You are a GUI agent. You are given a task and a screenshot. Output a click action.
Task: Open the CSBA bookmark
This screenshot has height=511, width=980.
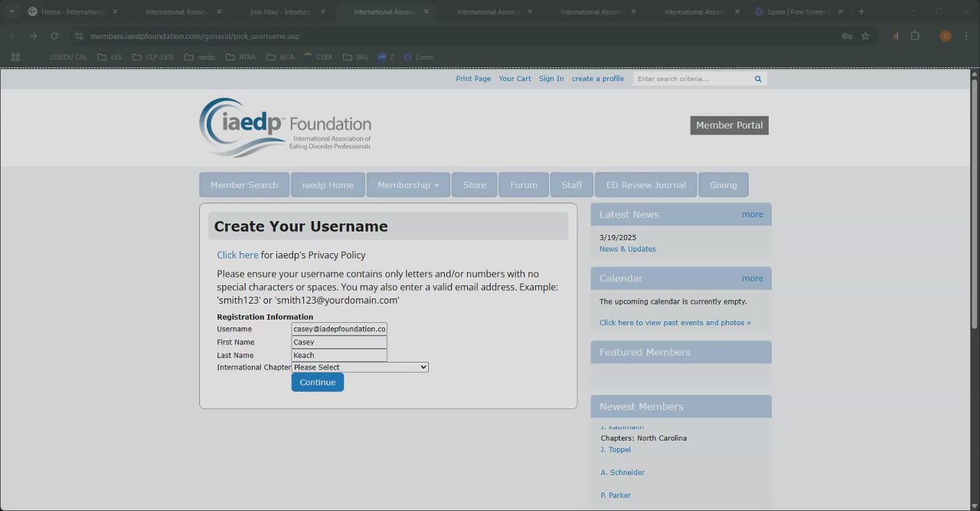pyautogui.click(x=318, y=57)
